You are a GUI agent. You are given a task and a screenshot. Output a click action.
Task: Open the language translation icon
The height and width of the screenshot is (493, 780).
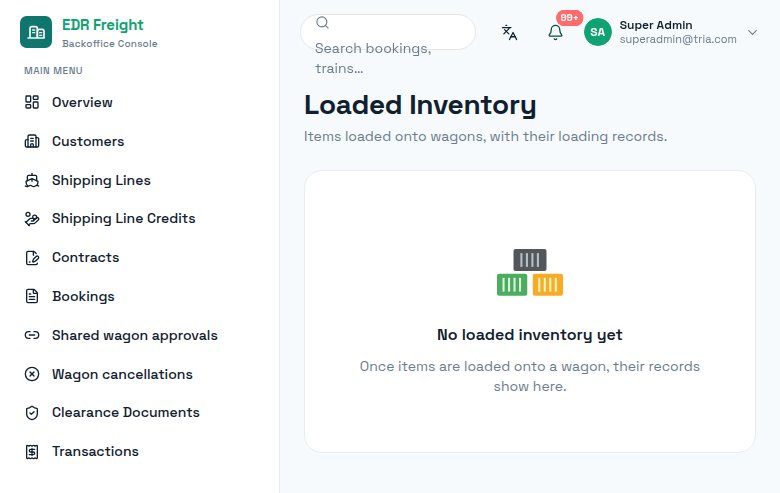coord(509,32)
